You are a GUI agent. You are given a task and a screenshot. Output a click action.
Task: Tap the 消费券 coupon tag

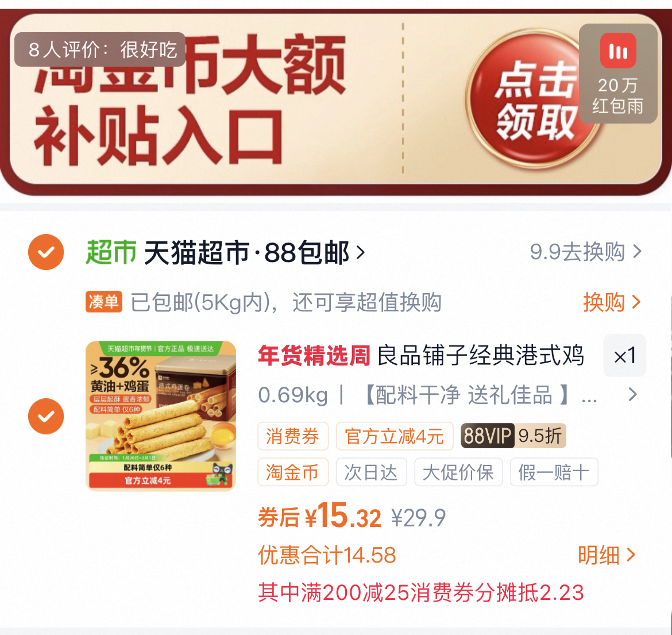click(293, 436)
